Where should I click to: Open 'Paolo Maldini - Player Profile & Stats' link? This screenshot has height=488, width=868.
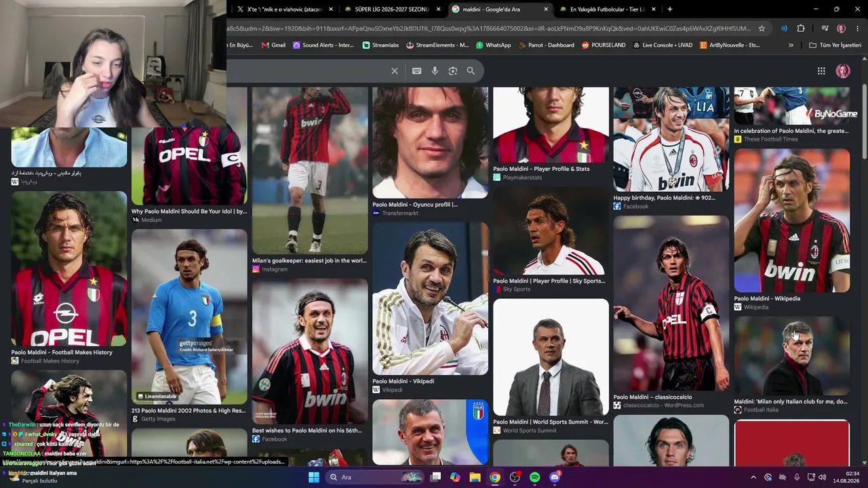(541, 169)
